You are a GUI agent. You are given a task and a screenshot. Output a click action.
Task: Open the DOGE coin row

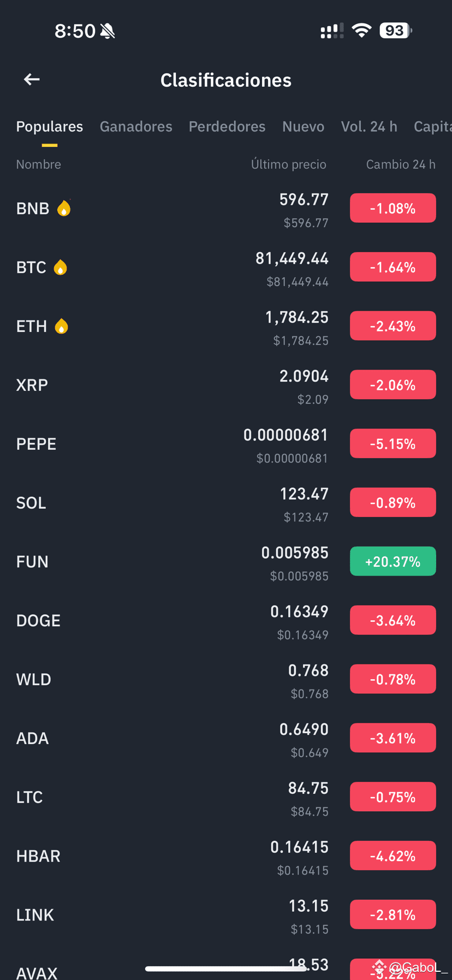(226, 620)
